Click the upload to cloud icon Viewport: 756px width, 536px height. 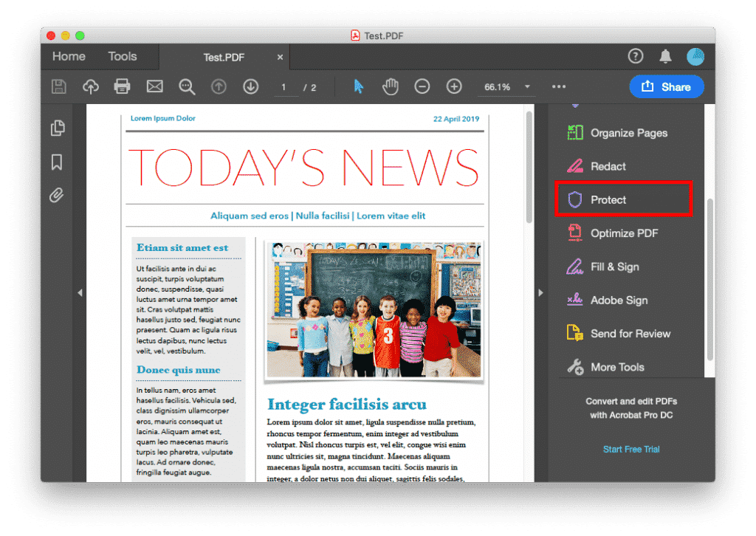91,87
